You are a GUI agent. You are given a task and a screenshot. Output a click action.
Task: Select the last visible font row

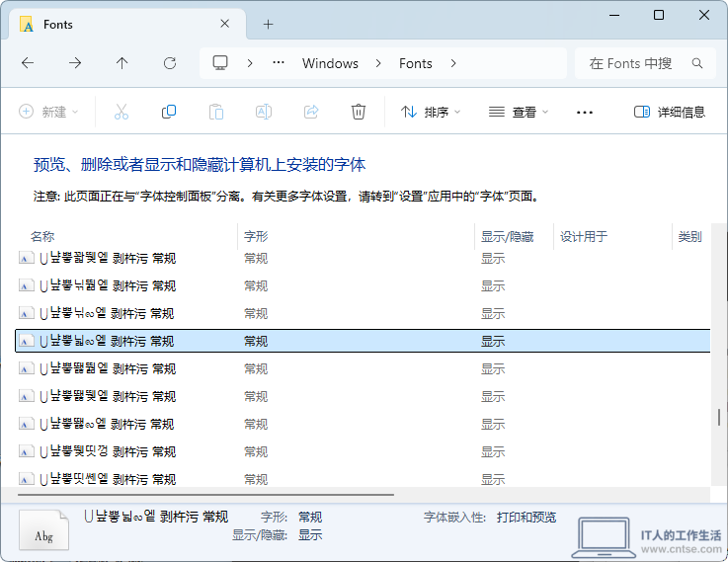pos(363,478)
